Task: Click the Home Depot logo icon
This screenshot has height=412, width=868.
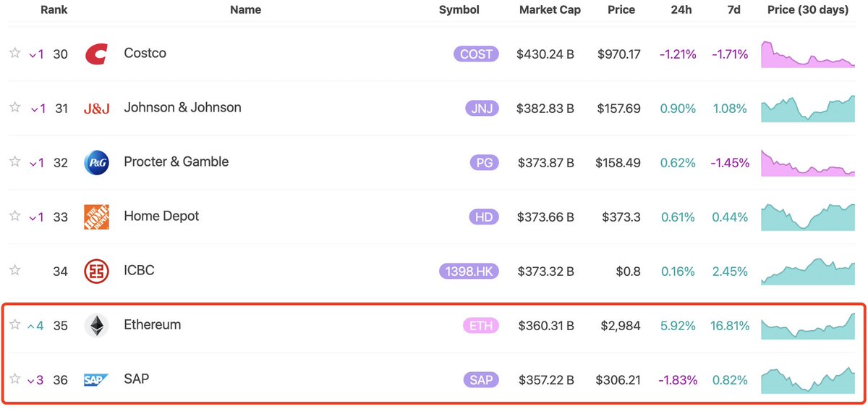Action: pos(96,217)
